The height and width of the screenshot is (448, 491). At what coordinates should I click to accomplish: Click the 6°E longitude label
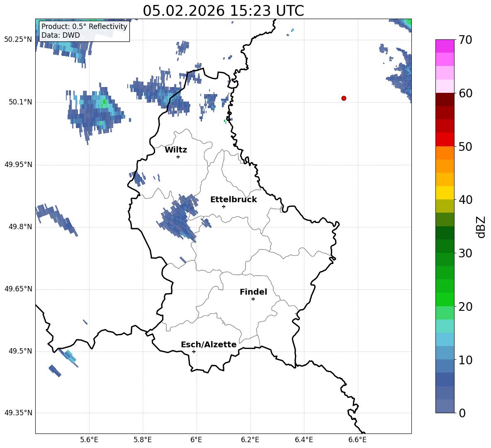click(196, 440)
